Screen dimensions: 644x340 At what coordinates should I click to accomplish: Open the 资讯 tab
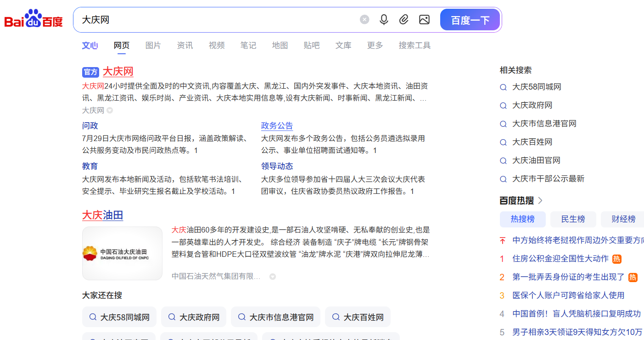(x=185, y=45)
